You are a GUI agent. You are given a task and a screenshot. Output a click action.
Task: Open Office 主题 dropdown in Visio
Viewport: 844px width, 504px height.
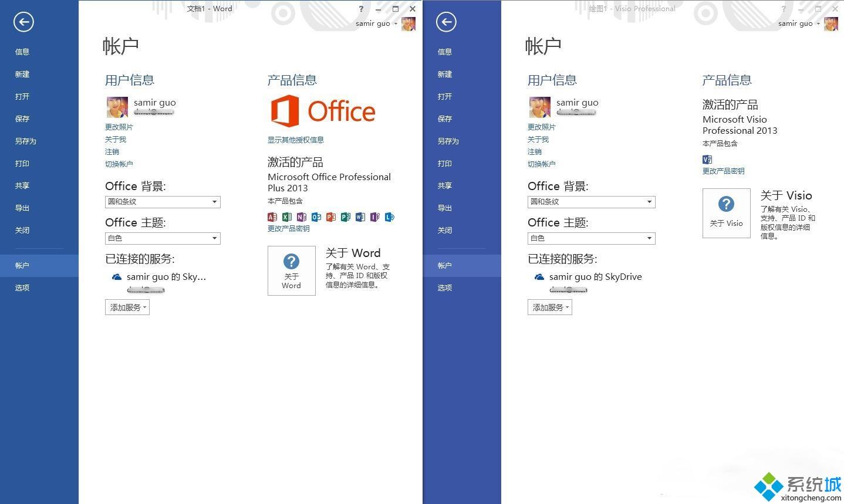[591, 238]
